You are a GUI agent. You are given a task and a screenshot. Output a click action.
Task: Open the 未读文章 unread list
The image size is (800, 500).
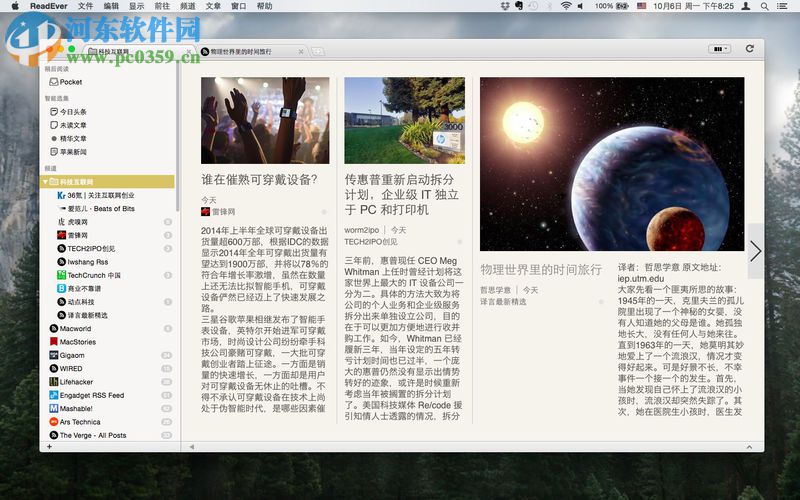(68, 125)
